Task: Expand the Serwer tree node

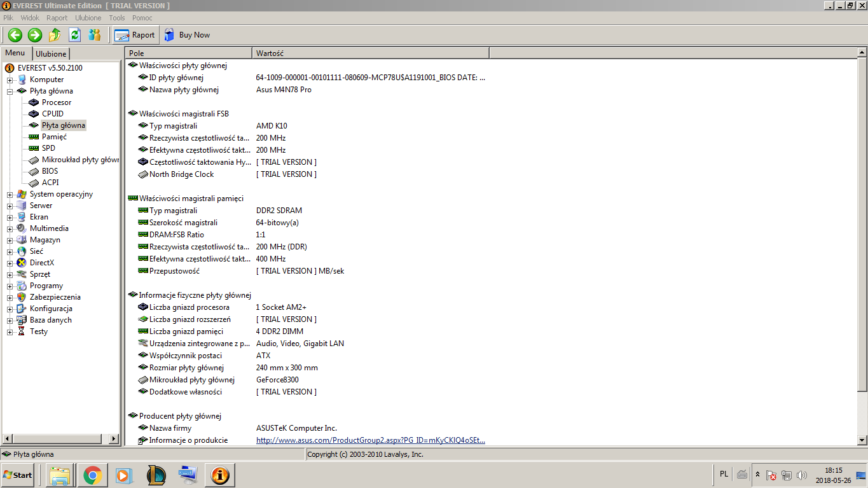Action: click(10, 206)
